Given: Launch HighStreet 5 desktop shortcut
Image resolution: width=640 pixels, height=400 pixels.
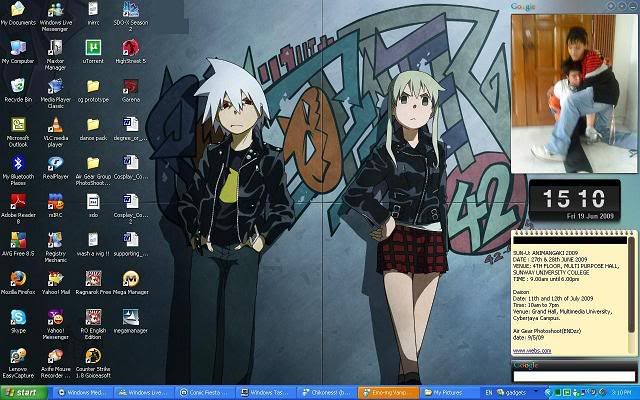Looking at the screenshot, I should 131,52.
